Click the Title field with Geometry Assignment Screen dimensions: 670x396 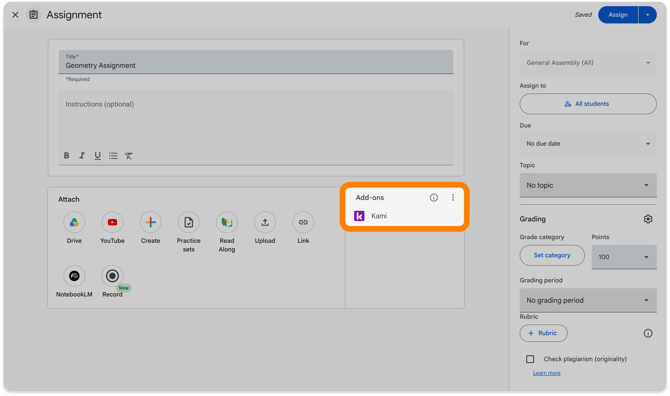256,62
